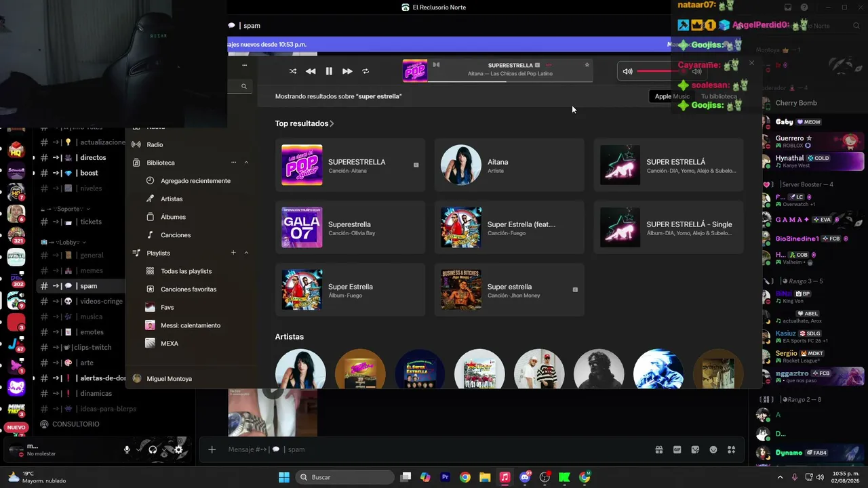
Task: Open Discord user settings gear
Action: coord(178,449)
